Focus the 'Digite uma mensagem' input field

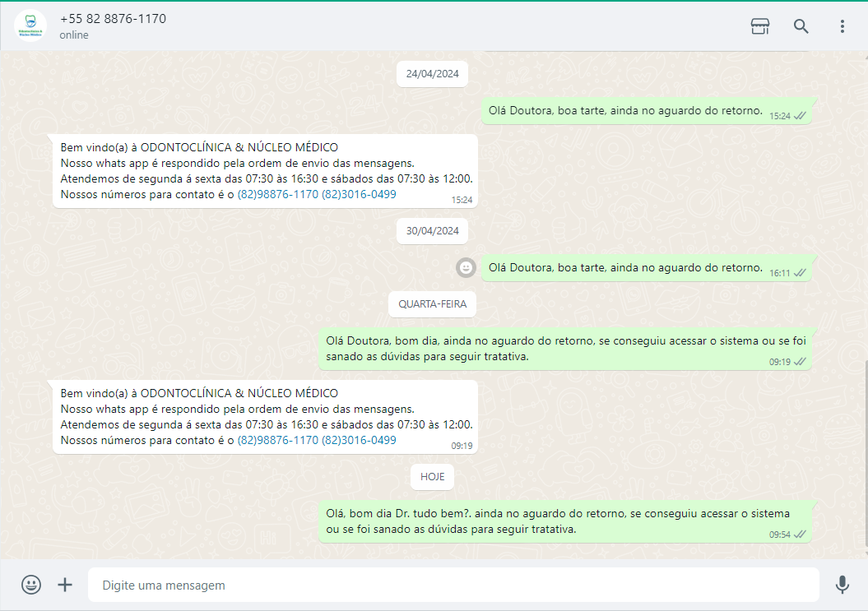pyautogui.click(x=453, y=585)
